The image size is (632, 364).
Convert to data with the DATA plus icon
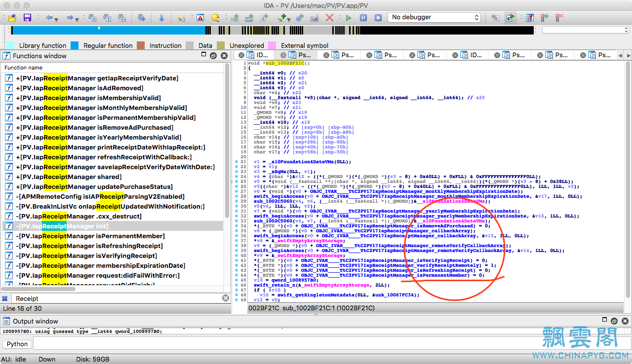click(x=250, y=18)
